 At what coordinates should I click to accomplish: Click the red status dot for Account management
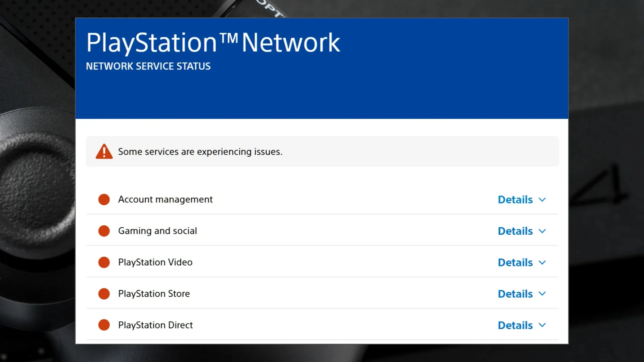click(x=104, y=200)
